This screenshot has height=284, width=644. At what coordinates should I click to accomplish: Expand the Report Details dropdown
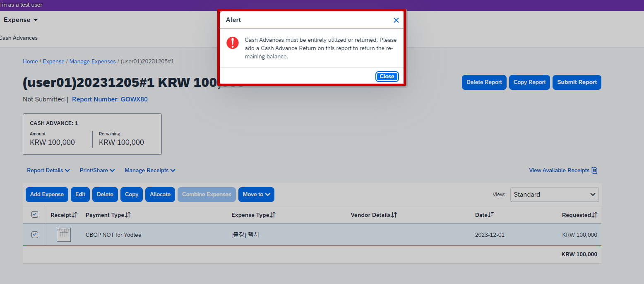[x=48, y=171]
